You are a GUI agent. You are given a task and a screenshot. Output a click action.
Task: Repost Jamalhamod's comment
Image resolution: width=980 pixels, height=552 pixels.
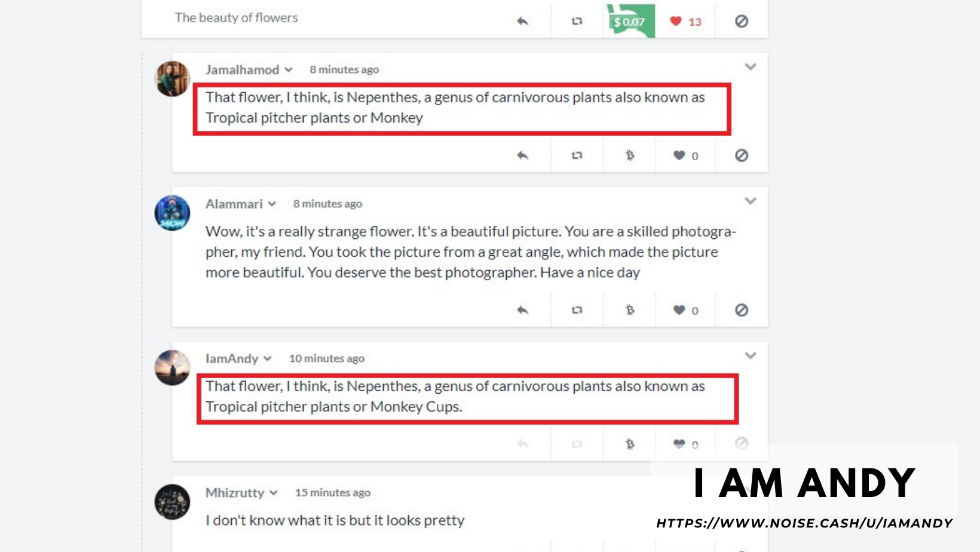tap(577, 155)
